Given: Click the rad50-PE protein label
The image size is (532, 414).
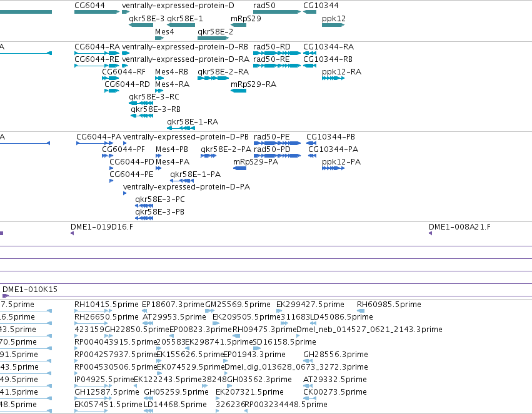Looking at the screenshot, I should point(272,137).
